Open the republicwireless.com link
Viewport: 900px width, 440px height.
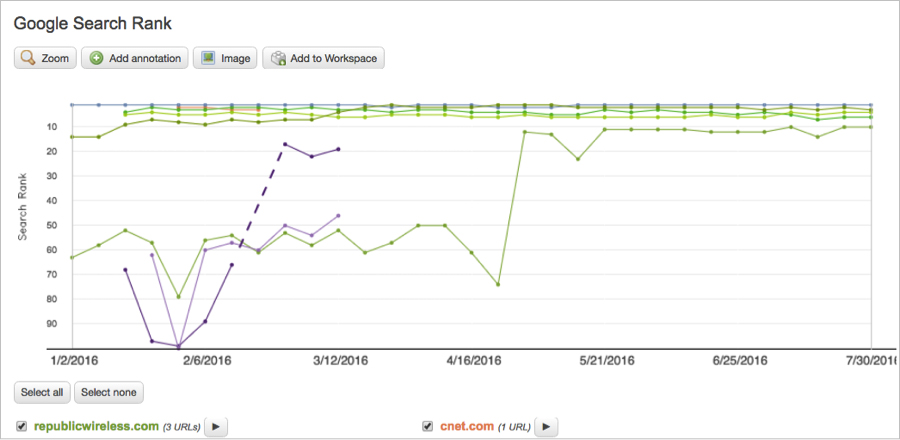96,426
